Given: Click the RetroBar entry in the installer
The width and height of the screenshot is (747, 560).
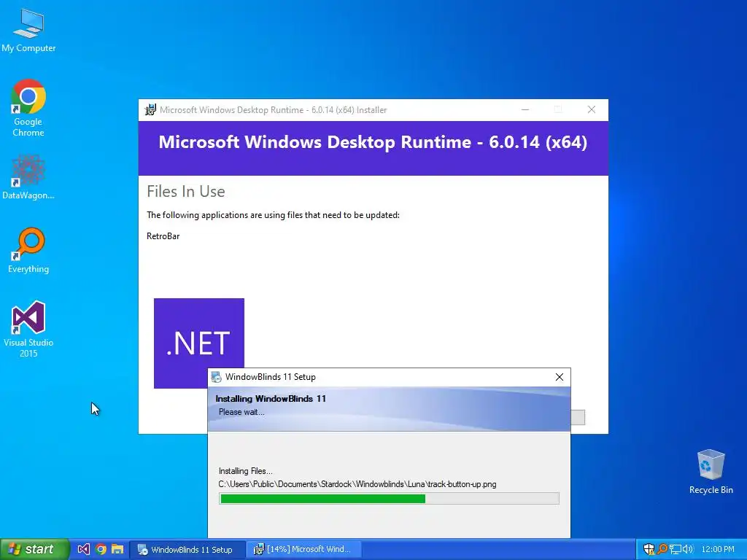Looking at the screenshot, I should [x=163, y=236].
